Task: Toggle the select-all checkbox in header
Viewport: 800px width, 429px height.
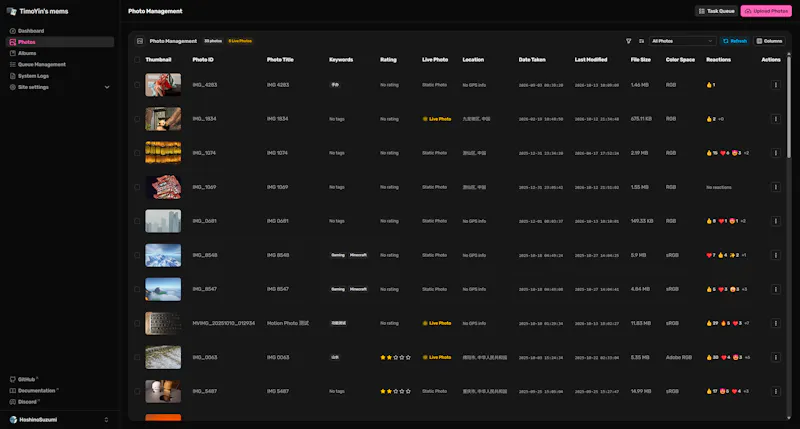Action: (x=137, y=60)
